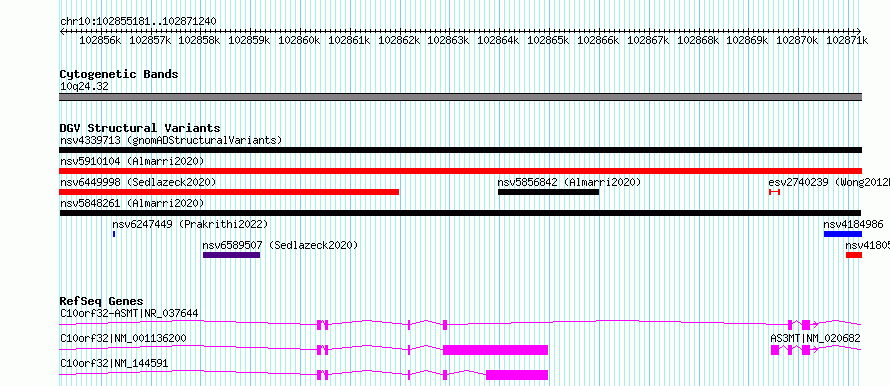Click the 102870k ruler tick label

tap(797, 40)
